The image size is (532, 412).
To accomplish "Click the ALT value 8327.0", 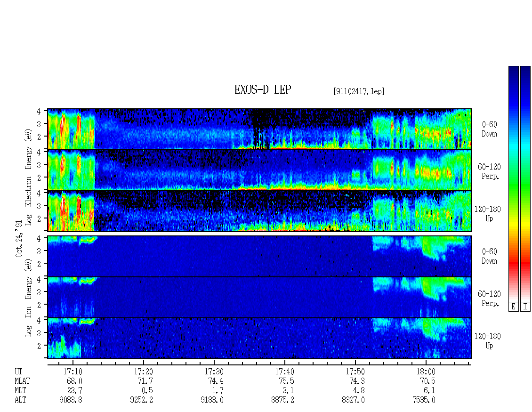I will [x=353, y=400].
